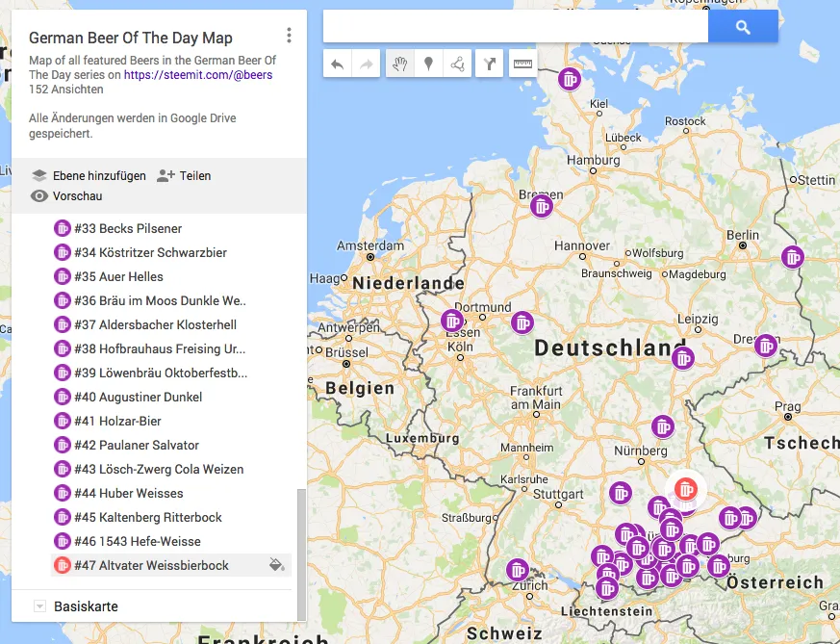The height and width of the screenshot is (644, 840).
Task: Click the beer icon beside #40 Augustiner Dunkel
Action: 63,397
